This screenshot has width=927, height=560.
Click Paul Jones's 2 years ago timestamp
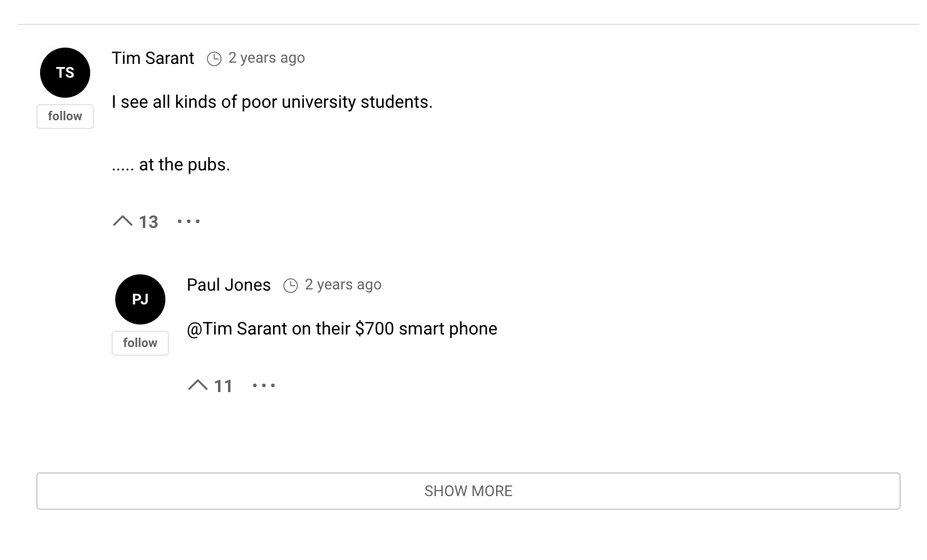343,285
